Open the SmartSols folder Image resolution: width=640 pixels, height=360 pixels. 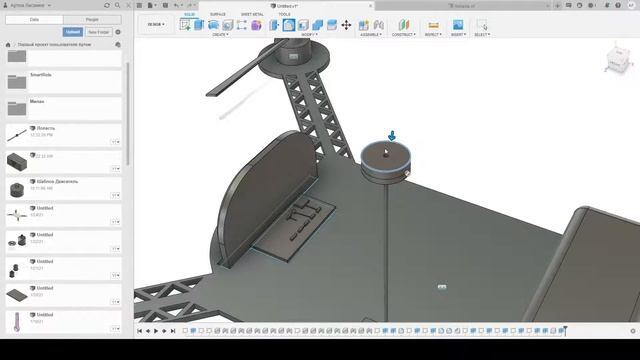[64, 82]
